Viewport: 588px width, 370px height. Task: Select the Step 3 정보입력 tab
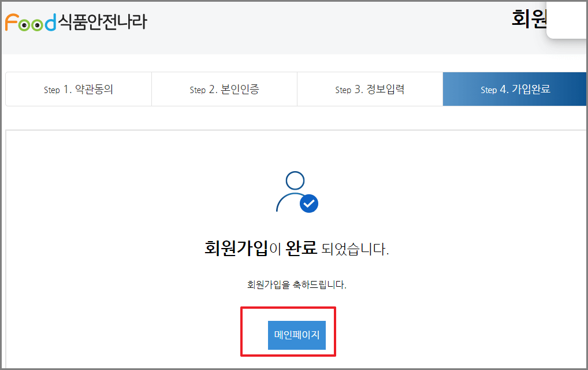pos(369,88)
